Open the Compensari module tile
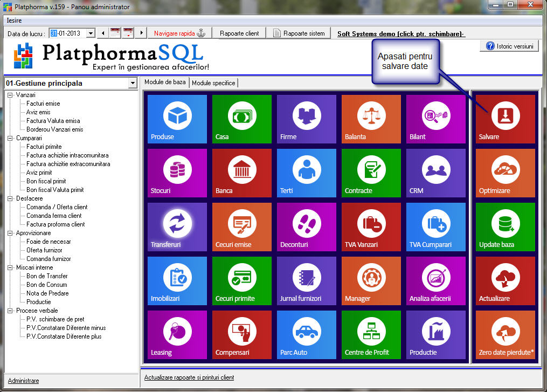Image resolution: width=547 pixels, height=392 pixels. (242, 335)
